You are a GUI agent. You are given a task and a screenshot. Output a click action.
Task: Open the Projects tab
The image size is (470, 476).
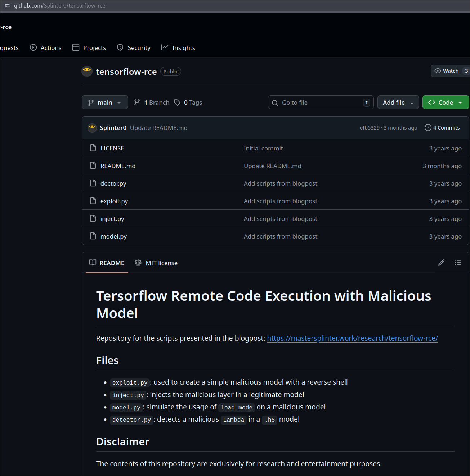[x=89, y=48]
